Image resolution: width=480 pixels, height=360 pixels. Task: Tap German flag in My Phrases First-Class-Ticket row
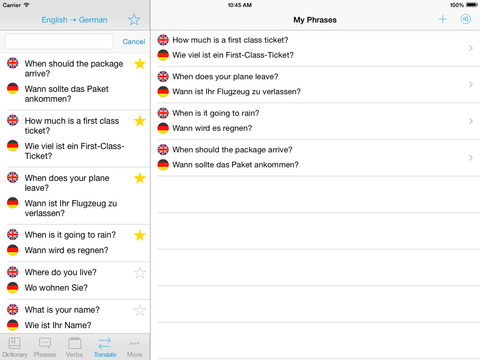click(163, 55)
